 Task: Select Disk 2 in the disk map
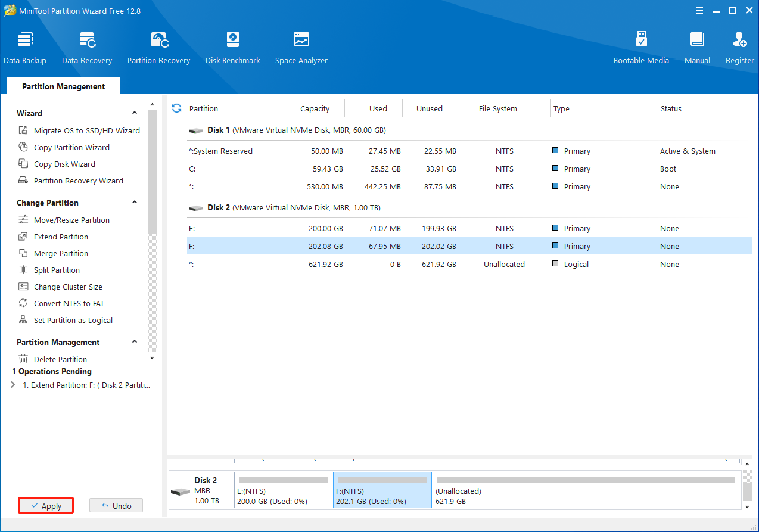201,490
